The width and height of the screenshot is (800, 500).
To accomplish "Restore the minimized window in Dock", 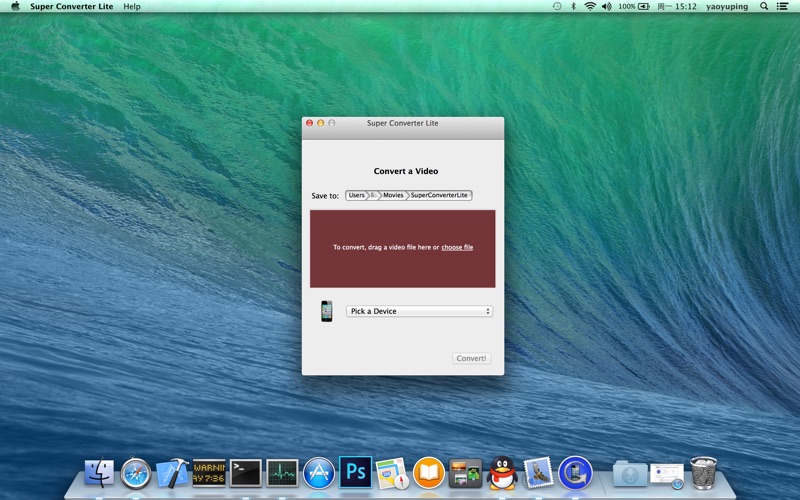I will (667, 476).
